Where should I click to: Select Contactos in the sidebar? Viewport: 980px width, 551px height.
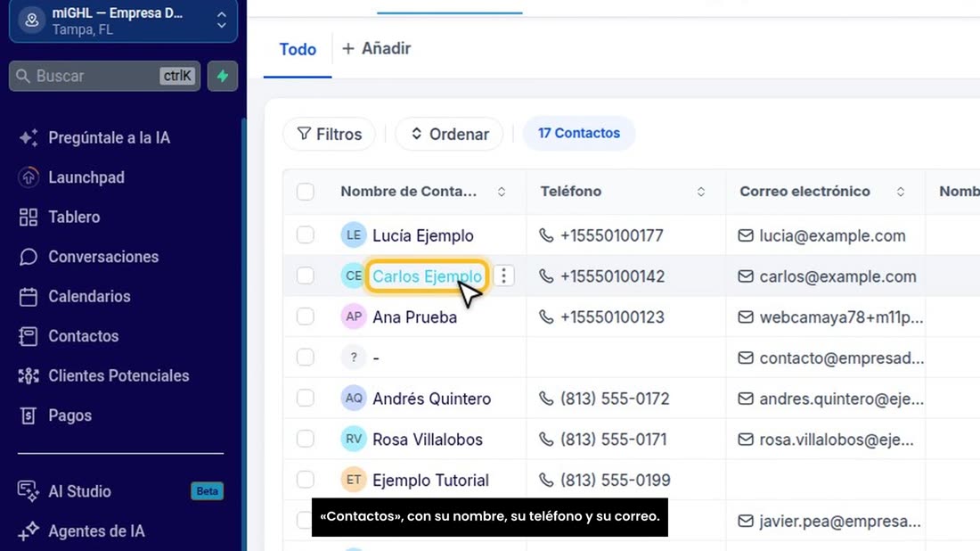pyautogui.click(x=83, y=336)
